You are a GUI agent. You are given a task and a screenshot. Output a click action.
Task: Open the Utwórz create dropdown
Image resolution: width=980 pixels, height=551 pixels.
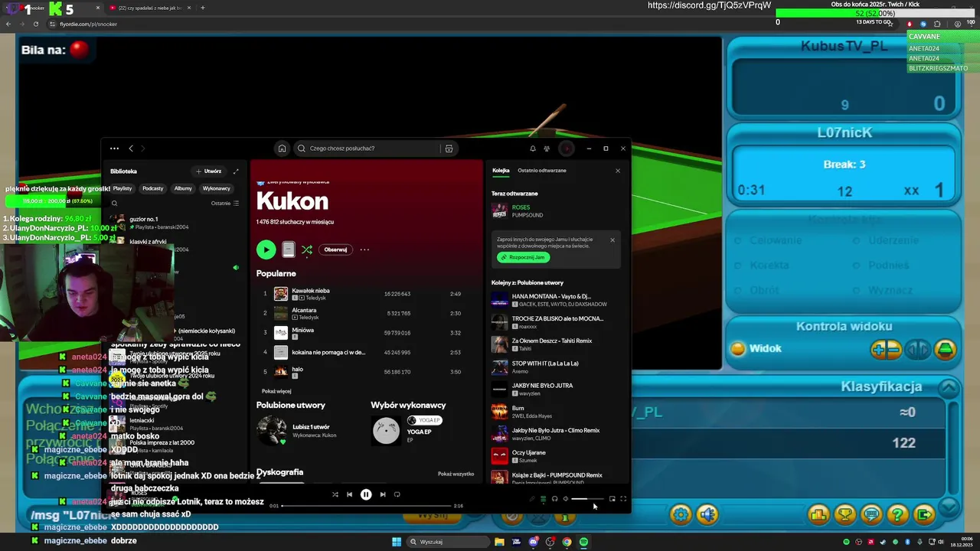click(x=208, y=171)
